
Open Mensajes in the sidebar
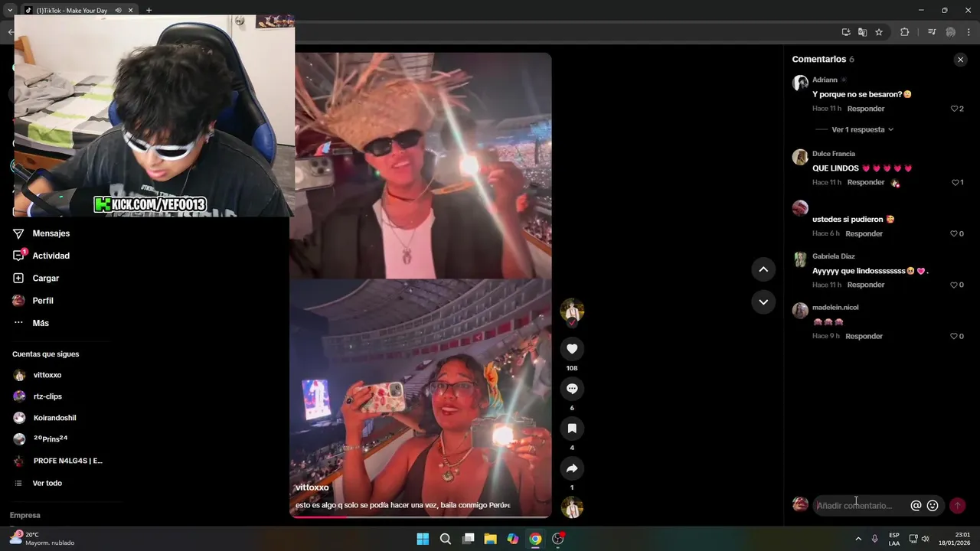[41, 233]
